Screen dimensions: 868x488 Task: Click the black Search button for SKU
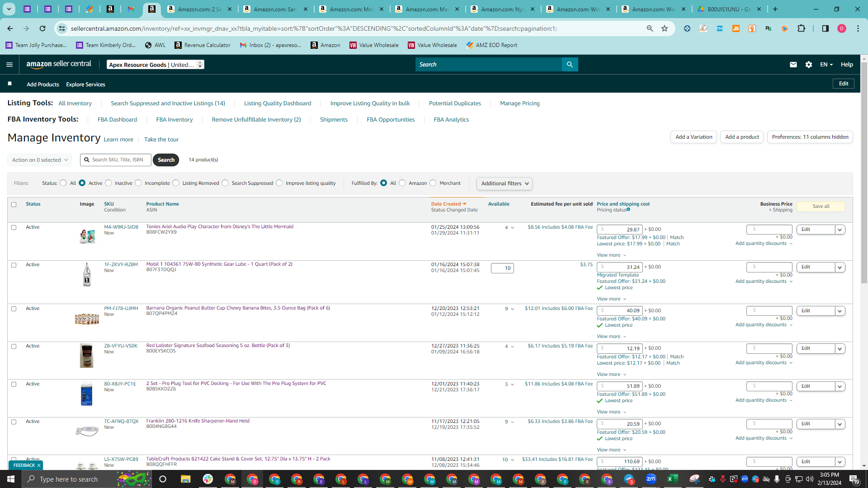point(166,160)
